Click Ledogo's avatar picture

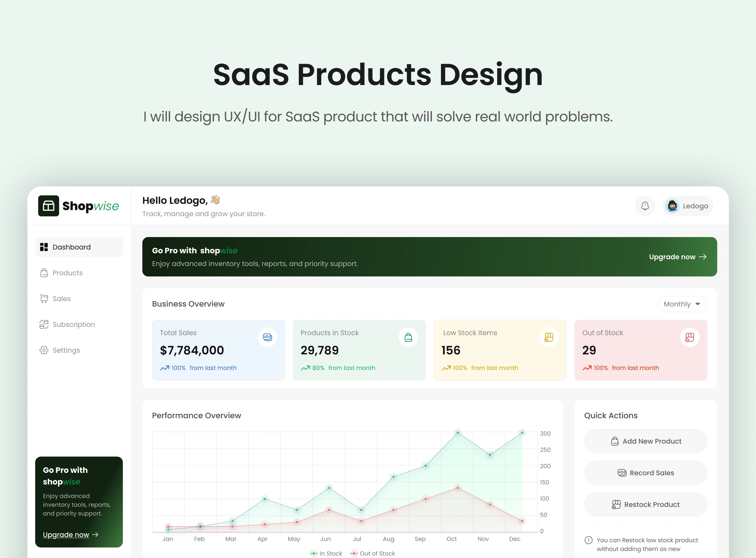tap(672, 206)
